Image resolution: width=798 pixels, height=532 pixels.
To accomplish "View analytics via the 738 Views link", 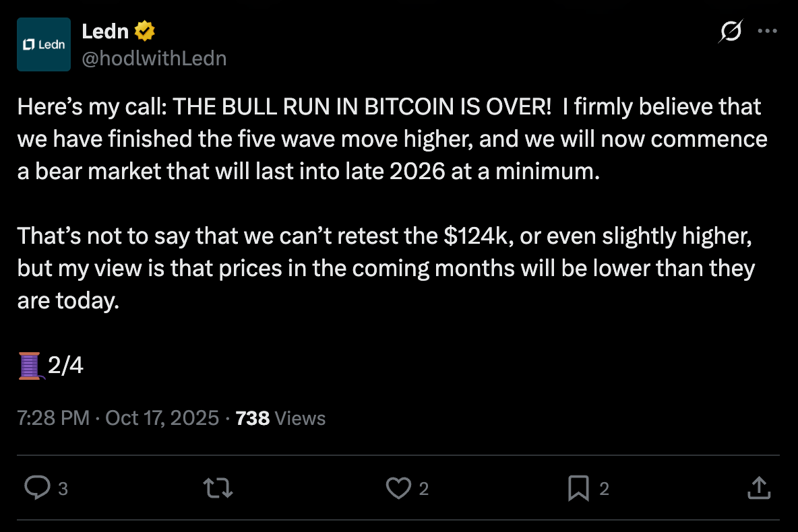I will 280,418.
